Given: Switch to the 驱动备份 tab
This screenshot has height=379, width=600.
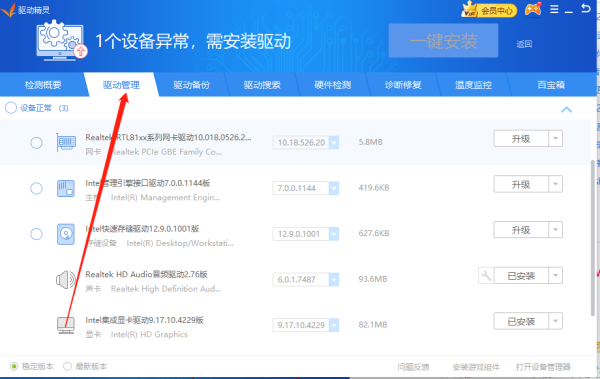Looking at the screenshot, I should tap(192, 85).
